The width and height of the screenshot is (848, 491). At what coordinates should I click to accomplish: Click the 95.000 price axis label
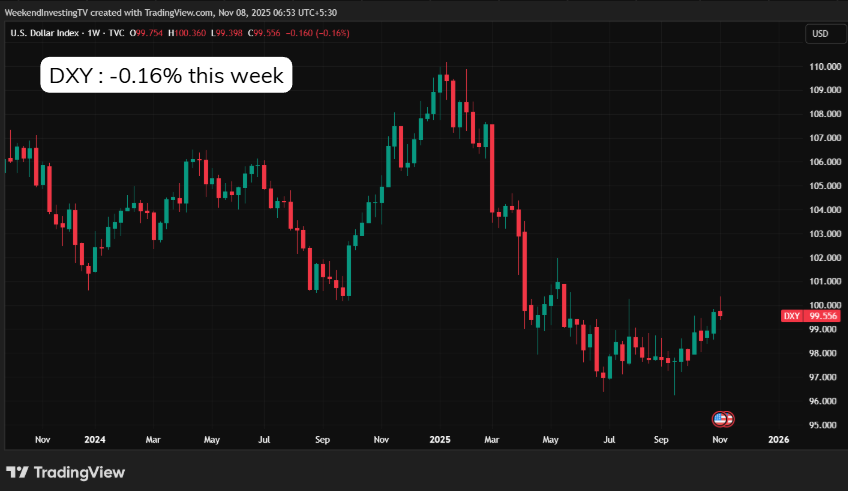click(823, 425)
